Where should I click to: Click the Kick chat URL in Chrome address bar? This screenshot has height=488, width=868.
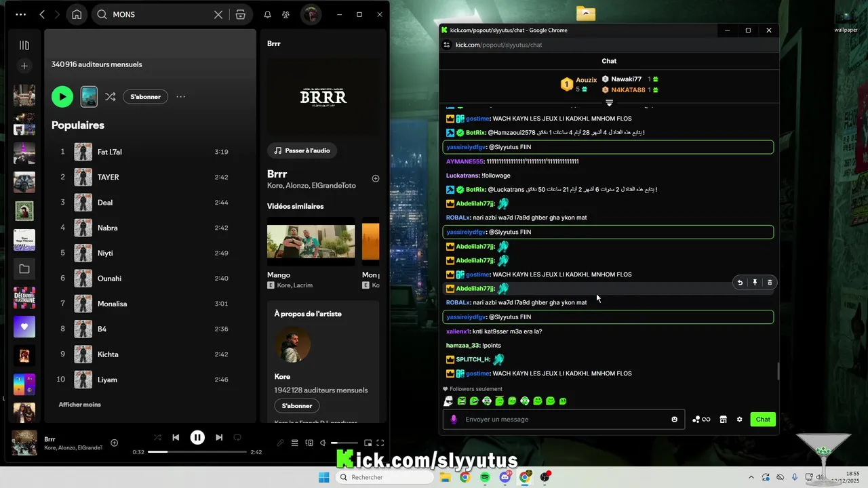(498, 45)
